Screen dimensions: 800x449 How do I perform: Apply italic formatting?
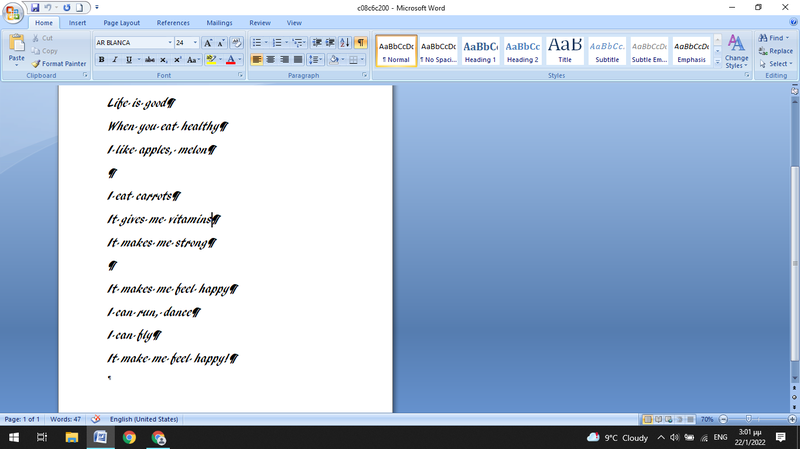[115, 60]
